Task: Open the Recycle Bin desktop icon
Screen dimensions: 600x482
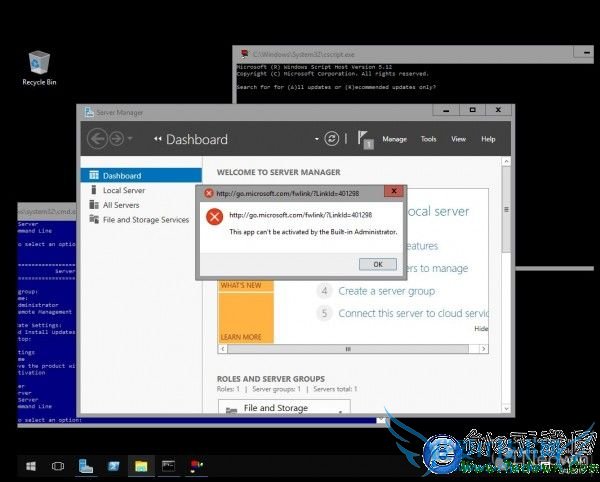Action: coord(39,65)
